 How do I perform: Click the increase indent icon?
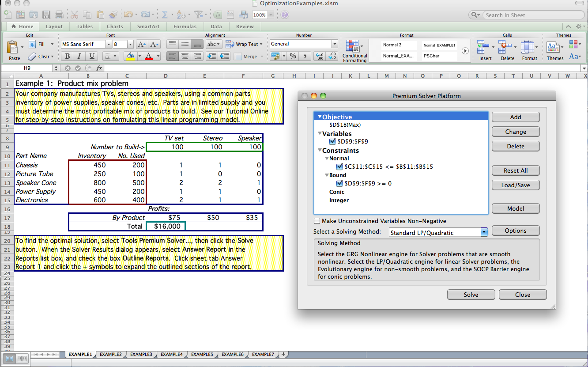(x=224, y=56)
